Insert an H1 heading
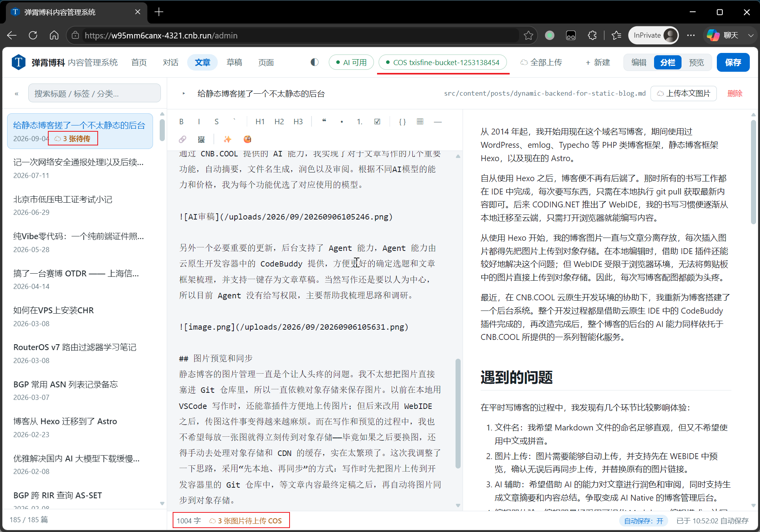Viewport: 760px width, 532px height. [260, 122]
